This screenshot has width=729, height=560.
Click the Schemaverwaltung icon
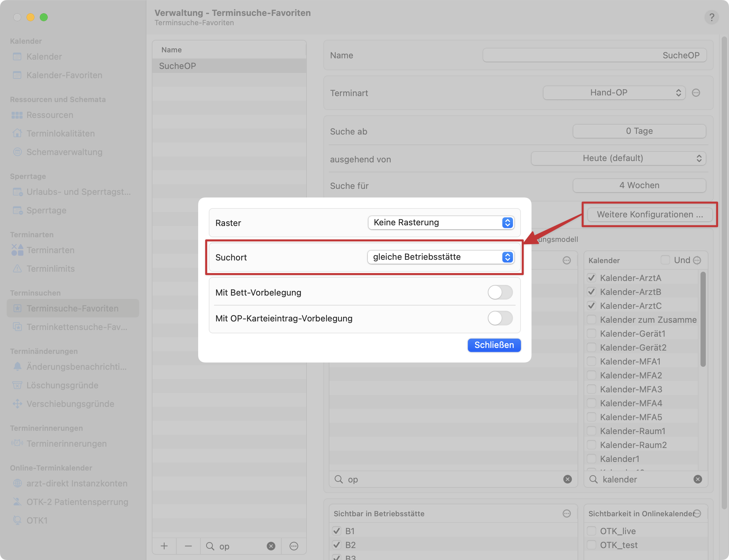coord(17,152)
